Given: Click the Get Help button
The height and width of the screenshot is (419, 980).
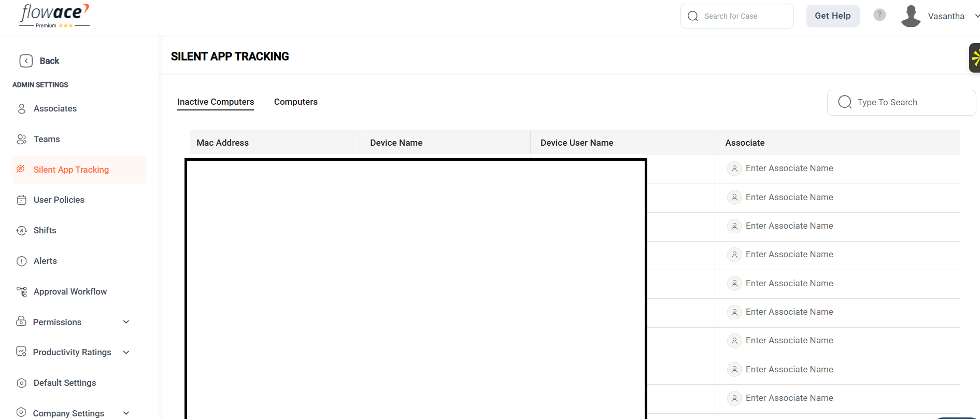Looking at the screenshot, I should [832, 16].
